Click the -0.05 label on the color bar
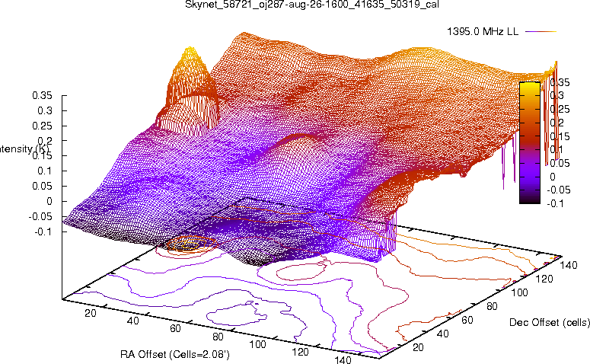The height and width of the screenshot is (364, 590). (559, 190)
